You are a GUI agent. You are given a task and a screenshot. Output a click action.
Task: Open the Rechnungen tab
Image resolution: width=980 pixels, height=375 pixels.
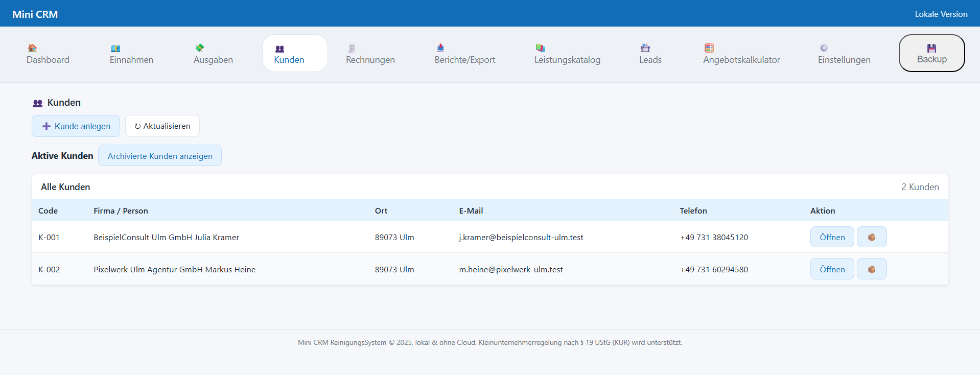tap(370, 54)
